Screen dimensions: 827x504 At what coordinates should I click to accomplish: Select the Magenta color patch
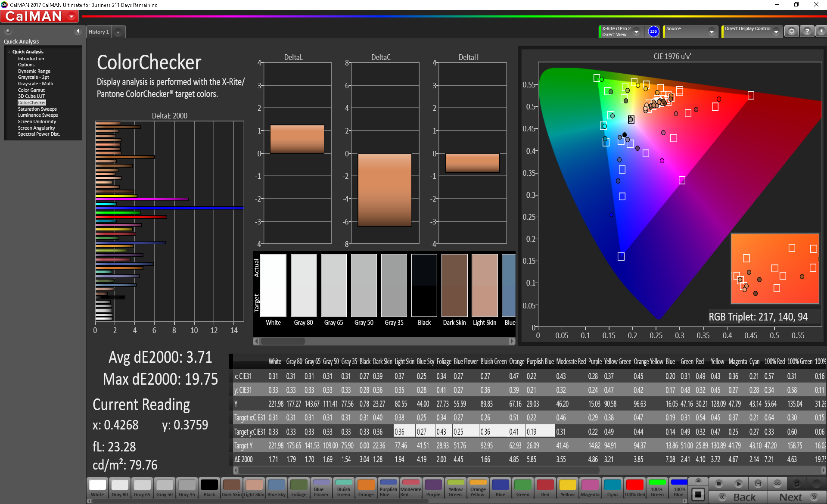(x=590, y=488)
